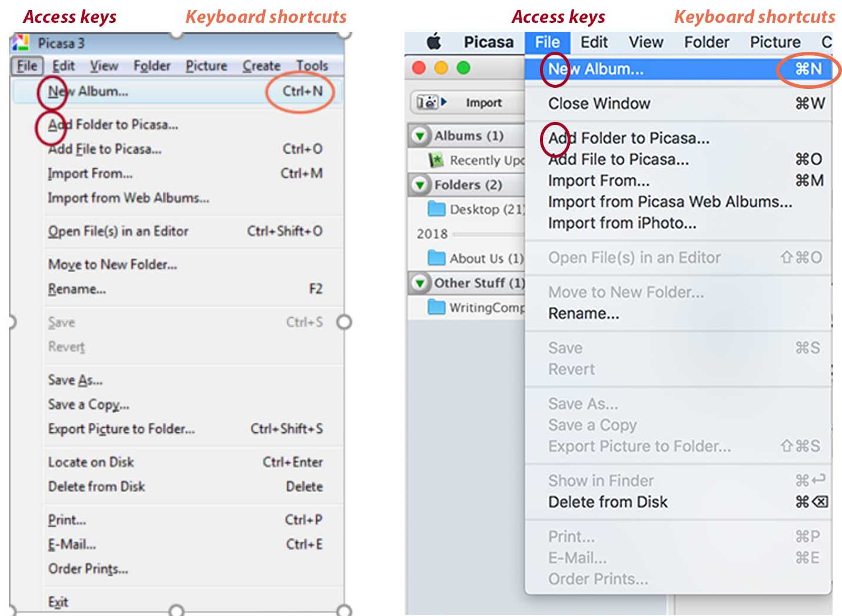
Task: Select Import from Picasa Web Albums... in Mac menu
Action: point(678,201)
